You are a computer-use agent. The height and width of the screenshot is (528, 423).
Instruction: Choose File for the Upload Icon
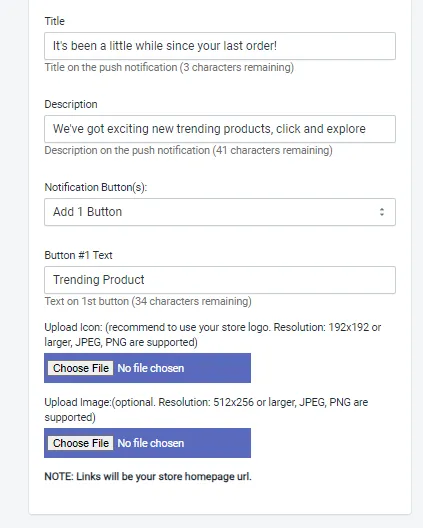80,368
